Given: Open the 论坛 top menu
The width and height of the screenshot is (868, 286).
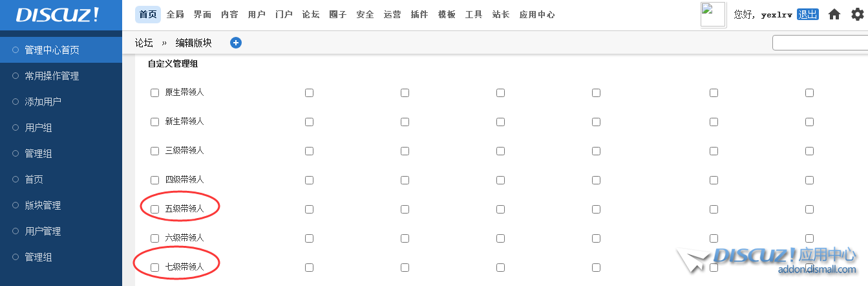Looking at the screenshot, I should coord(311,14).
